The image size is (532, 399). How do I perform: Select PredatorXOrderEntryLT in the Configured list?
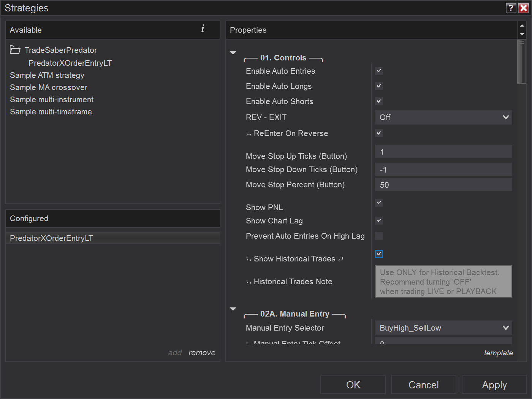pos(51,238)
